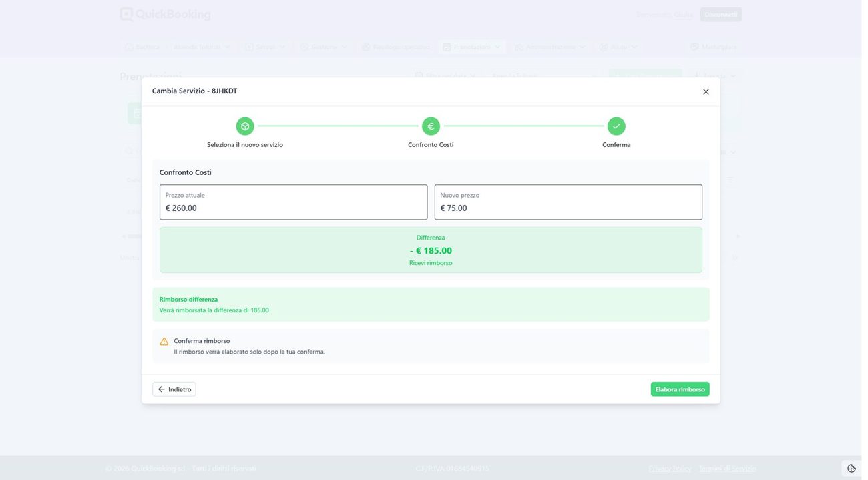Click the Nuovo prezzo field
Screen dimensions: 868x480
point(568,202)
